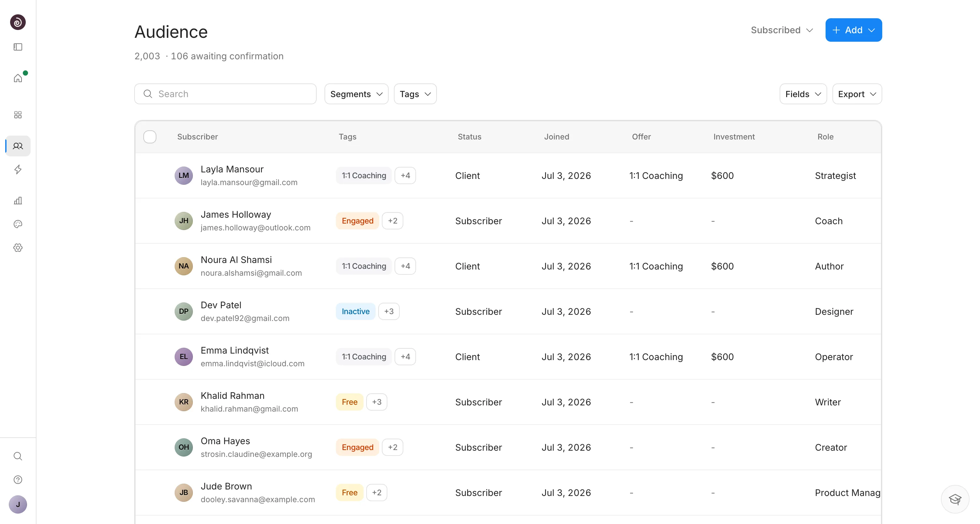Click Khalid Rahman's Free tag

(350, 402)
